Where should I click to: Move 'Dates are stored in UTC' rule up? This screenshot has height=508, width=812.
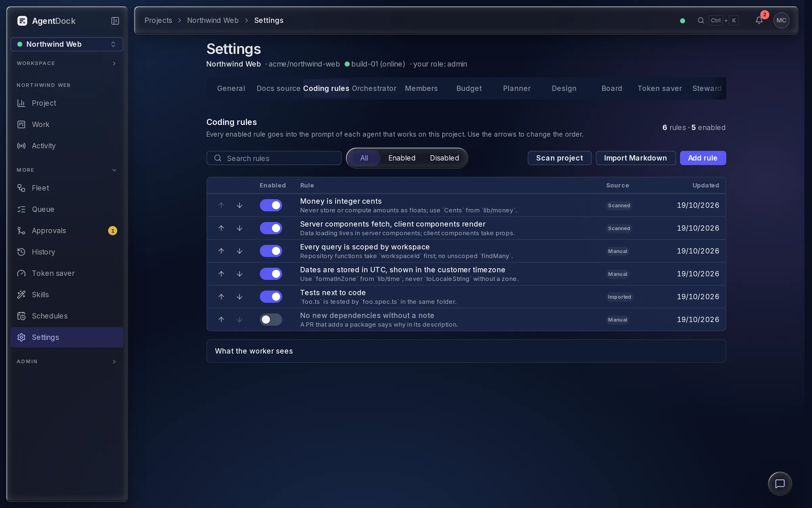[x=221, y=274]
